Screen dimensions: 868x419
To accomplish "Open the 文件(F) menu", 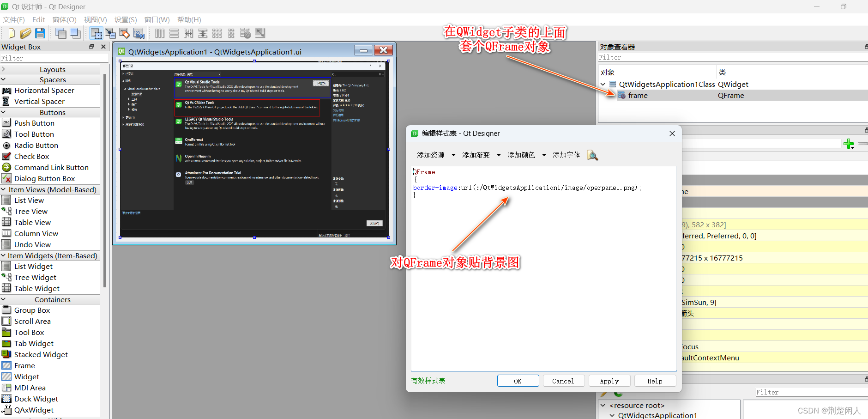I will click(14, 19).
